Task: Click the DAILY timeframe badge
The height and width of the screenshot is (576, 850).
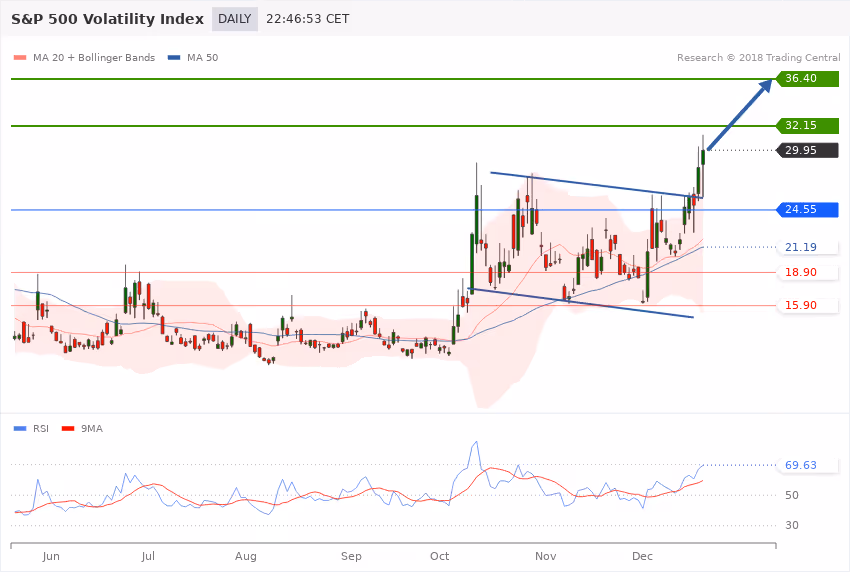Action: [234, 19]
